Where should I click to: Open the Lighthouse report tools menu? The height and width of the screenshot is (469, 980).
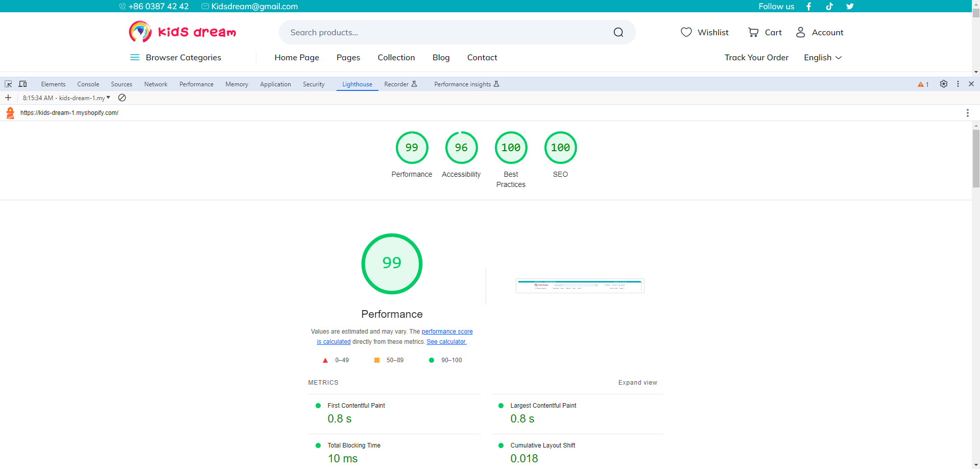[x=967, y=113]
